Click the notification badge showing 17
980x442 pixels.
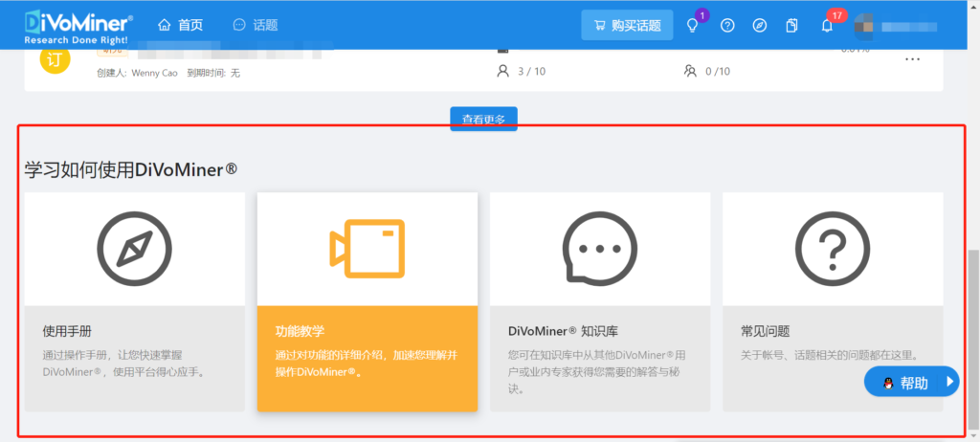point(836,15)
